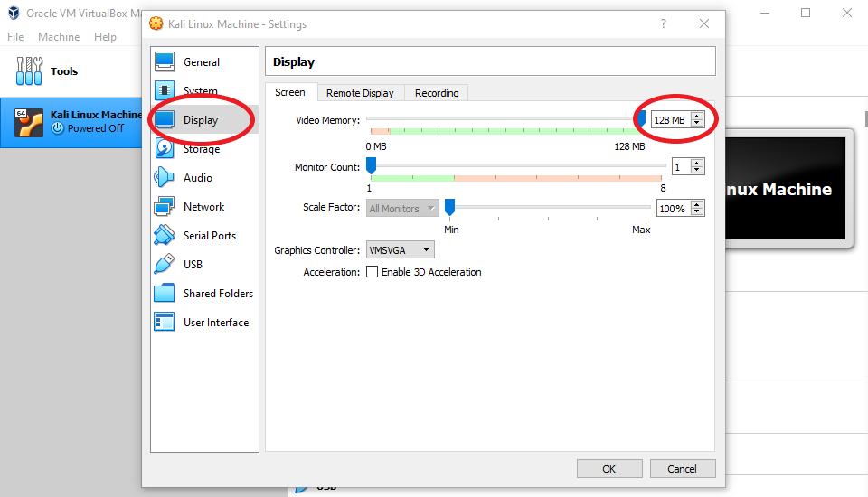Click the Scale Factor slider handle
868x497 pixels.
click(450, 208)
